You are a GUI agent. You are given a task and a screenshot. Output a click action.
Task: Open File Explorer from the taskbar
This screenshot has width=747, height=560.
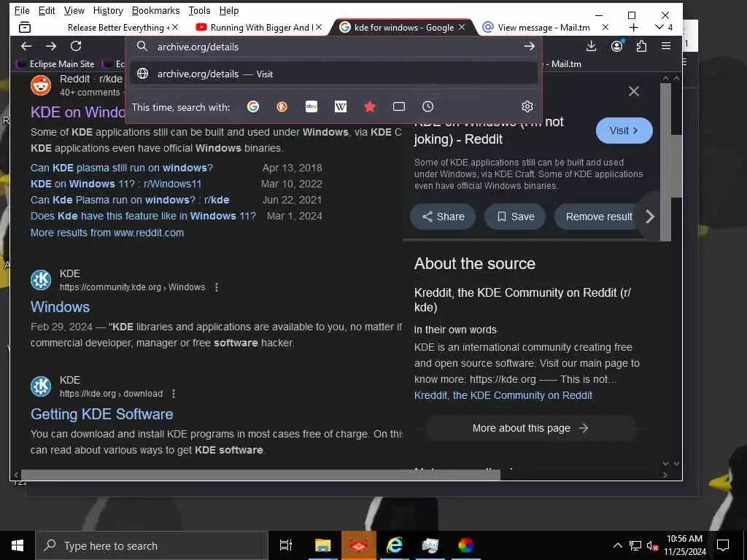coord(322,545)
